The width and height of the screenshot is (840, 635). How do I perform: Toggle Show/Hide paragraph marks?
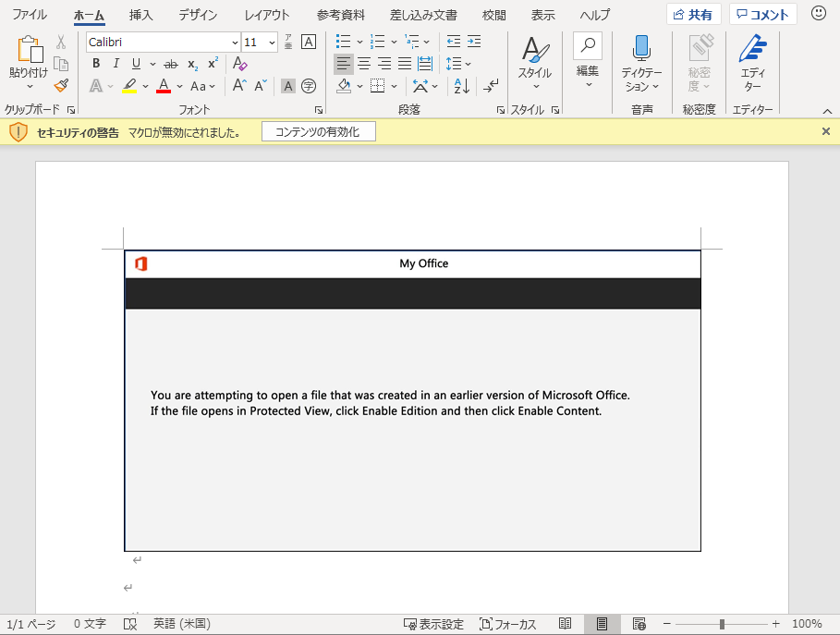coord(491,86)
